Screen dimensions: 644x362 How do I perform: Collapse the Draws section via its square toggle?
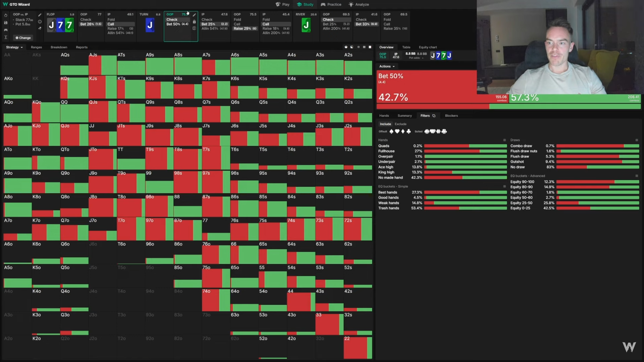[x=637, y=140]
